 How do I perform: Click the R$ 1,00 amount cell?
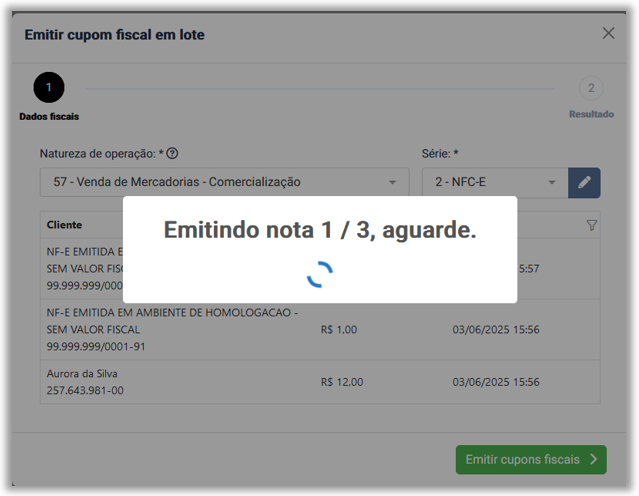(338, 329)
